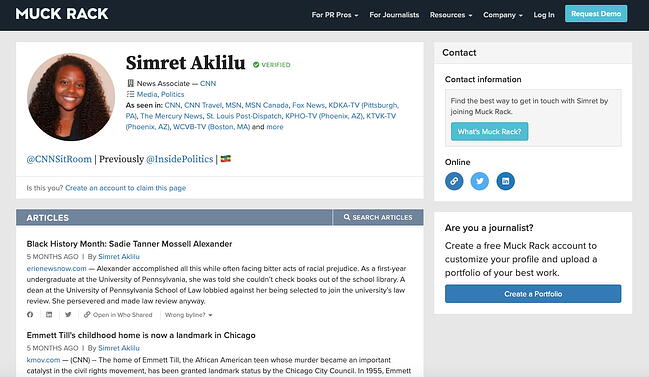
Task: Click the Request Demo button
Action: [596, 14]
